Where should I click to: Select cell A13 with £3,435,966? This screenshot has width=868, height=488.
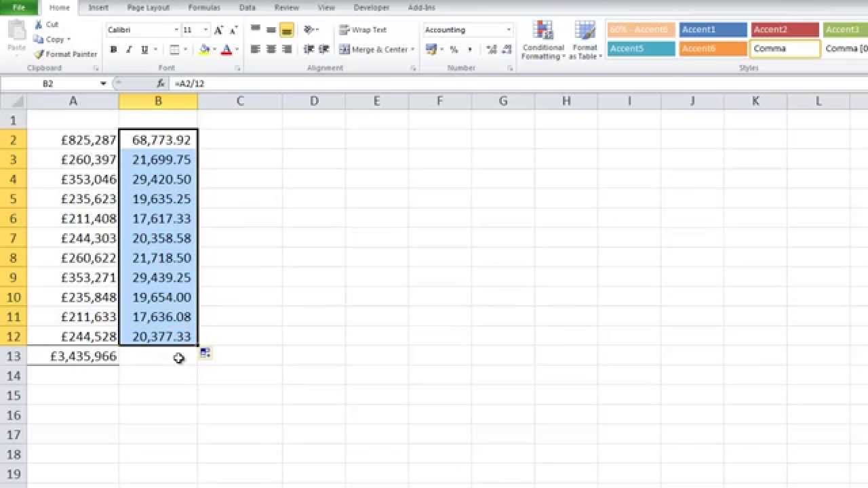coord(73,356)
